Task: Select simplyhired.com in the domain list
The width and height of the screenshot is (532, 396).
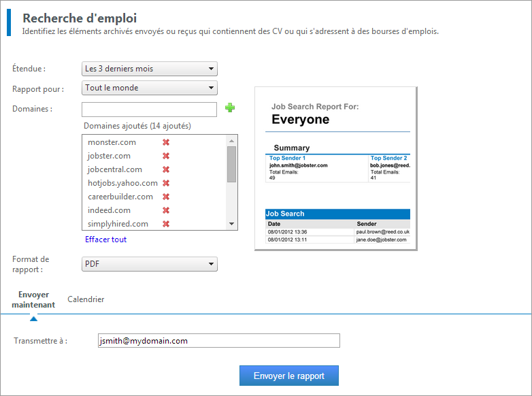Action: (118, 224)
